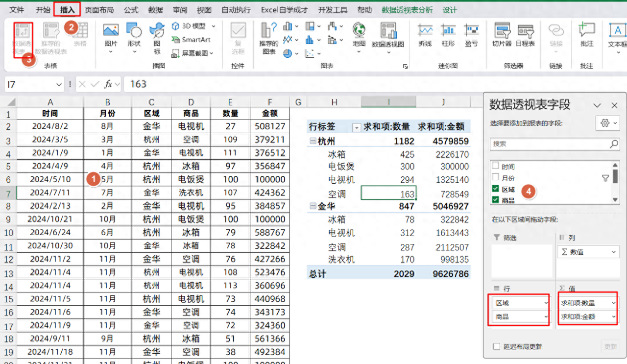Click the Insert Function fx button
This screenshot has width=627, height=364.
(x=108, y=84)
